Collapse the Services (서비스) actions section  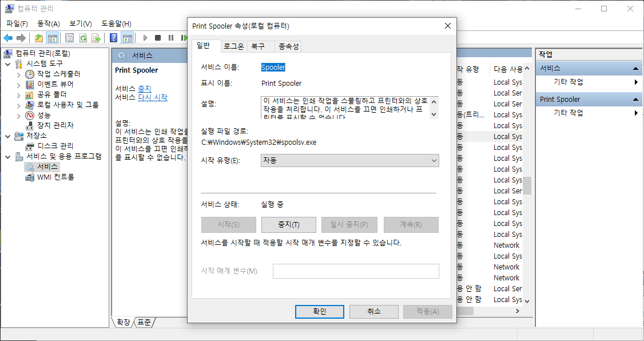pos(636,68)
